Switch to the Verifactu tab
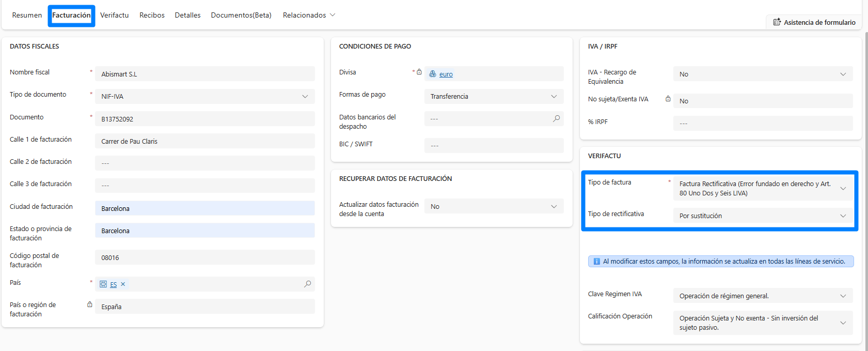 pyautogui.click(x=114, y=16)
